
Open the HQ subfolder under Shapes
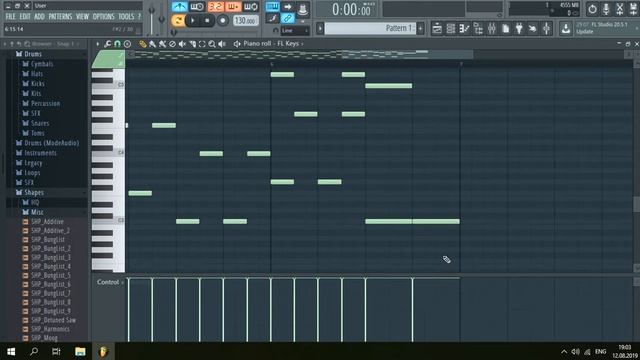click(x=35, y=202)
